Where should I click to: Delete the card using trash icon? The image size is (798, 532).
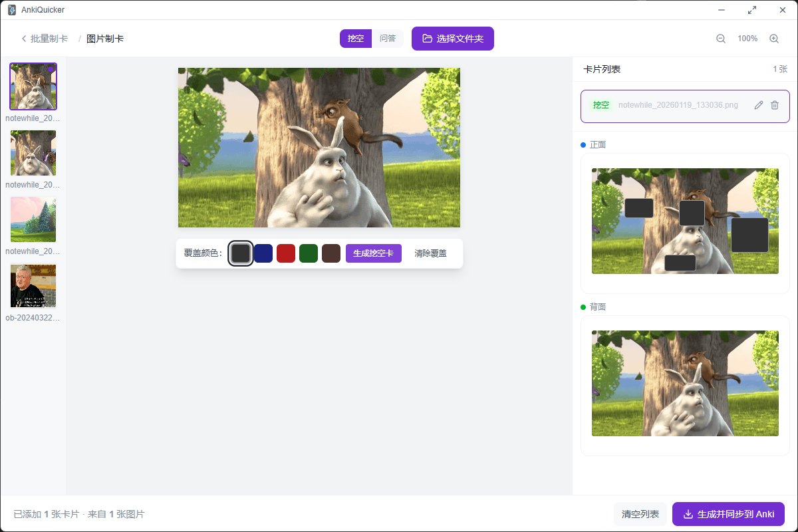pos(775,105)
